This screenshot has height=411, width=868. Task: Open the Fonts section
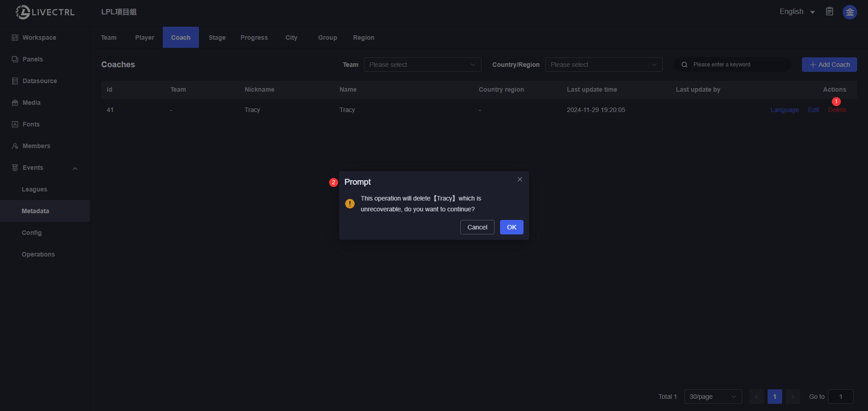click(31, 124)
